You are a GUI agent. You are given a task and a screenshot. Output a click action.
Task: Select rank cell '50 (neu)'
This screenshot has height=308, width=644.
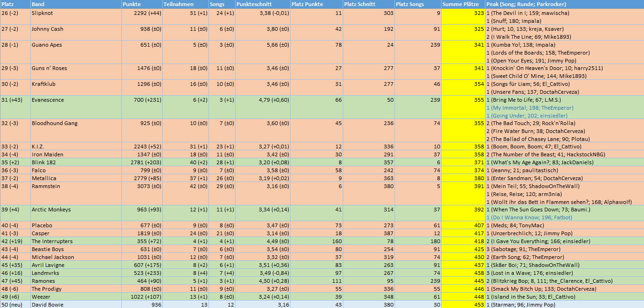tap(15, 305)
